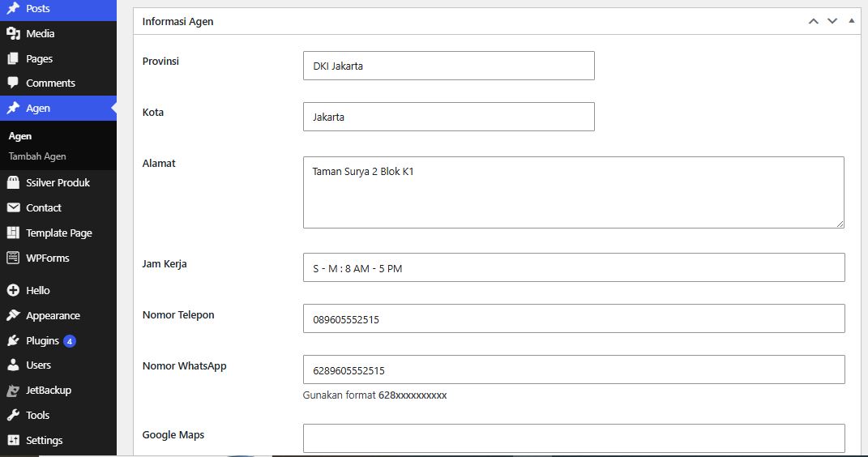The image size is (868, 457).
Task: Click the Users person icon
Action: pos(13,365)
